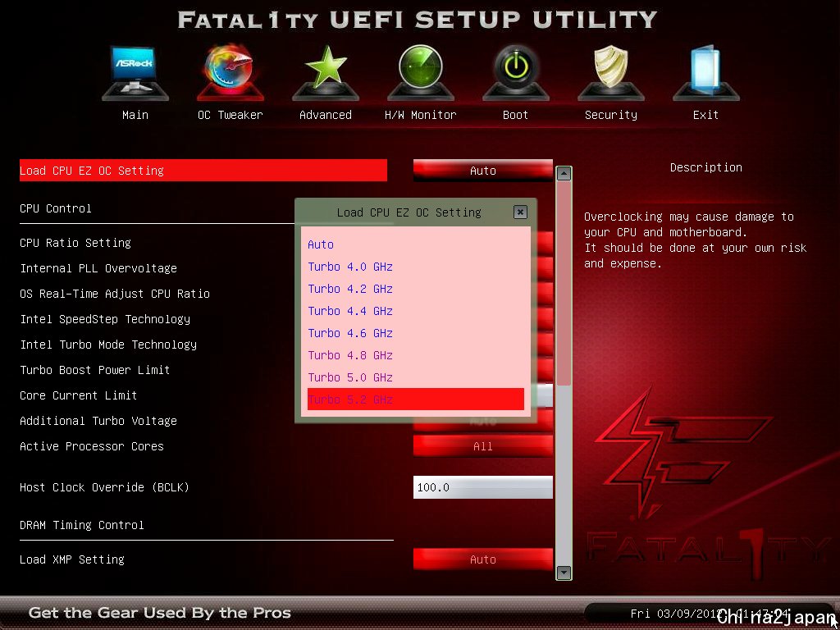Screen dimensions: 840x630
Task: Click the Host Clock Override 100.0 field
Action: (482, 487)
